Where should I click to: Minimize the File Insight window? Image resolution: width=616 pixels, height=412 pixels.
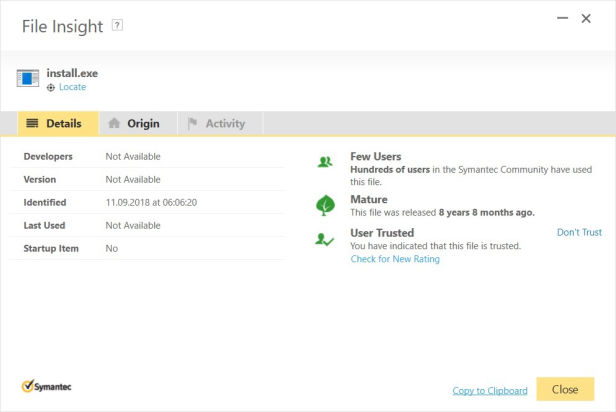[x=563, y=18]
